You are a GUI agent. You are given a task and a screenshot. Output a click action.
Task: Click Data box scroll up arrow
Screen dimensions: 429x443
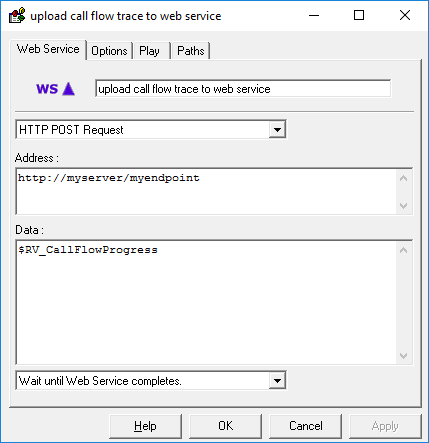click(x=404, y=250)
